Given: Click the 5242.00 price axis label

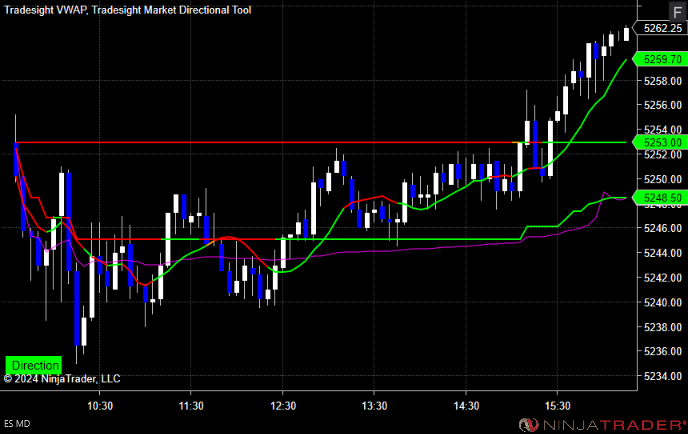Looking at the screenshot, I should click(x=663, y=278).
